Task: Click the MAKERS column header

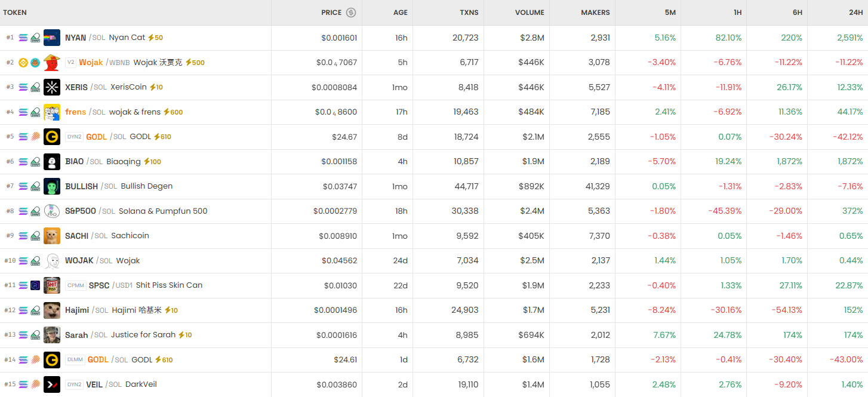Action: point(595,13)
